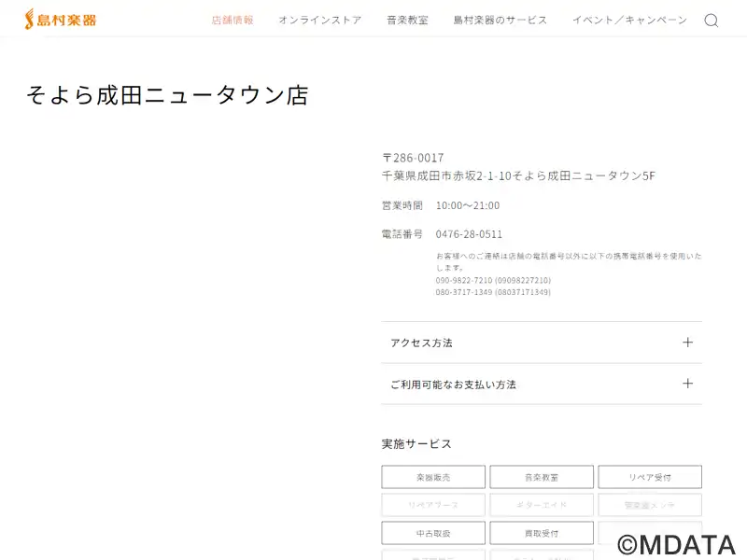Click the 営業時間 label

point(402,205)
